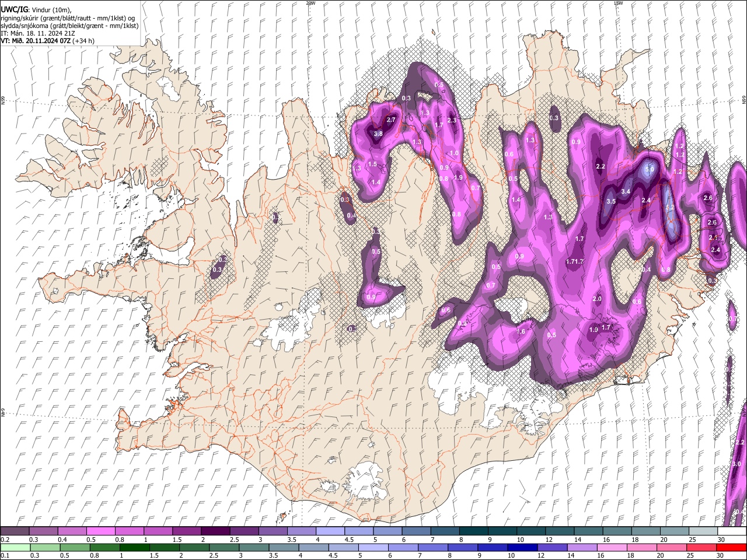Click the 1.0 snowfall value on the map

coord(454,153)
